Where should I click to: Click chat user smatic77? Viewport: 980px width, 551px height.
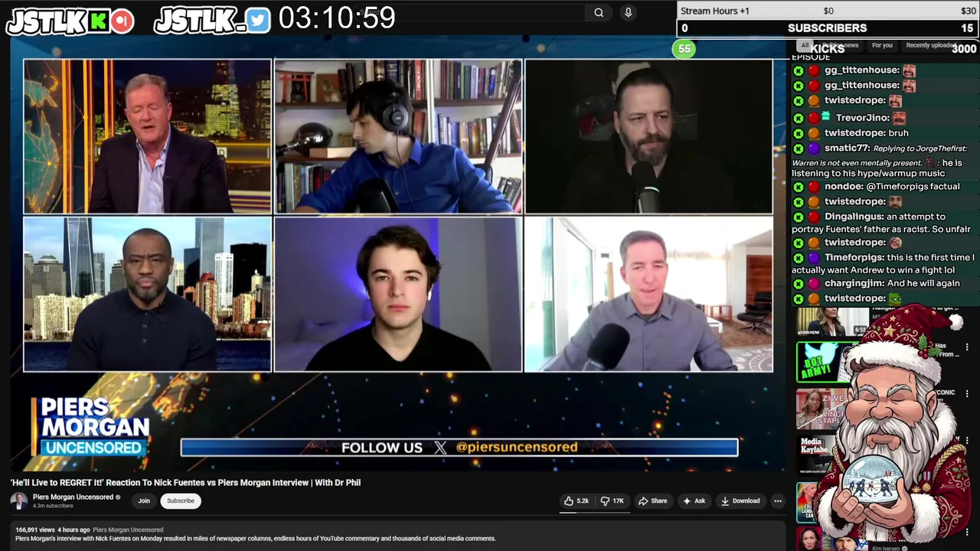pyautogui.click(x=847, y=148)
